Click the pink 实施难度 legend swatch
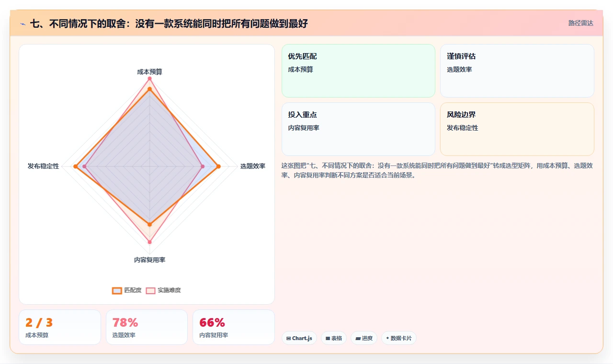The height and width of the screenshot is (364, 613). tap(150, 290)
